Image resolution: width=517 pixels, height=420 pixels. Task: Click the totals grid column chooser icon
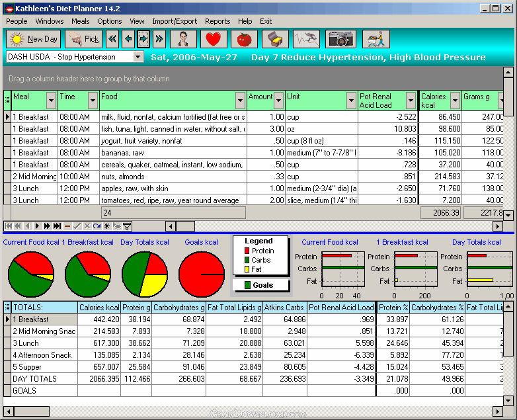(7, 307)
